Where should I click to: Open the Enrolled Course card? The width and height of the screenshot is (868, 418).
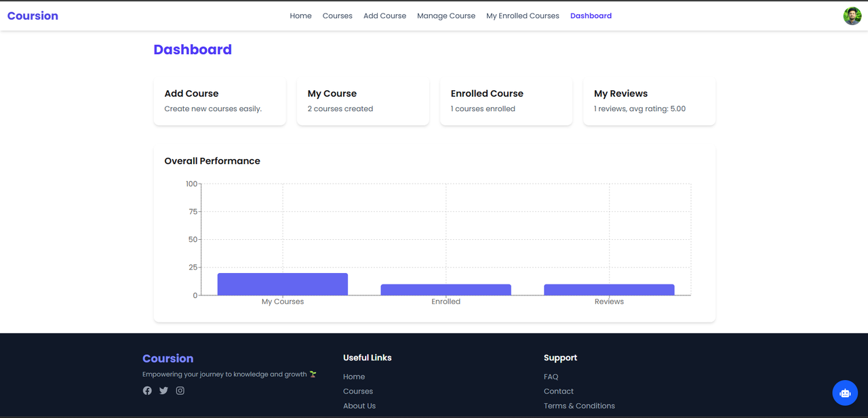tap(506, 102)
